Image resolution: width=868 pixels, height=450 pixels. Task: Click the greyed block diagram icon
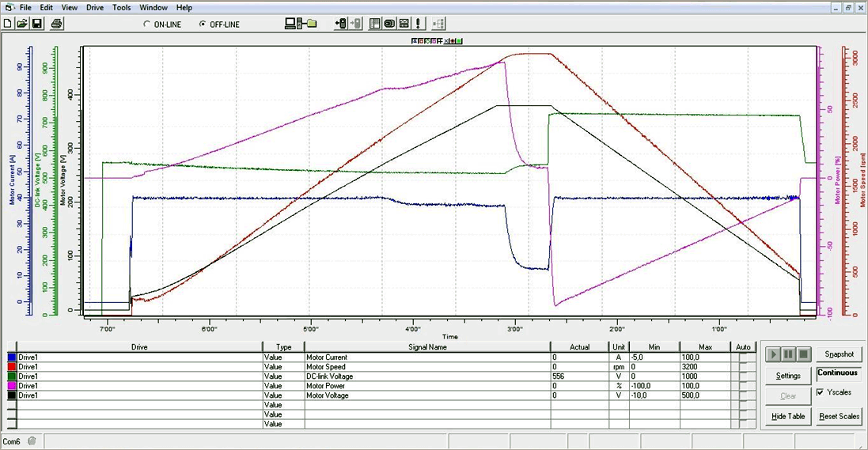438,24
